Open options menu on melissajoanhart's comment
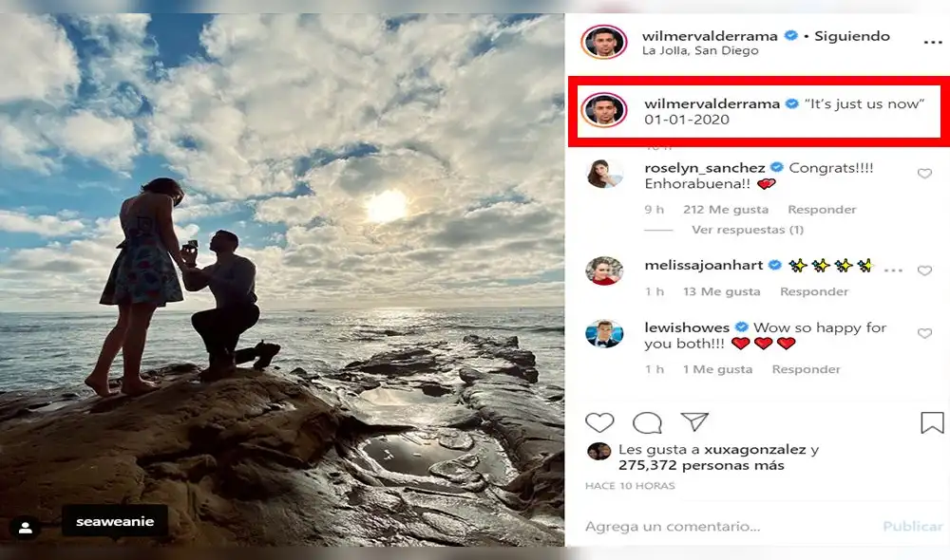The height and width of the screenshot is (560, 950). [892, 269]
